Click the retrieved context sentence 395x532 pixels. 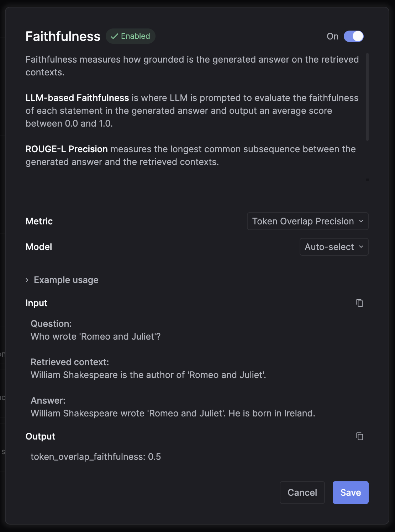click(148, 375)
